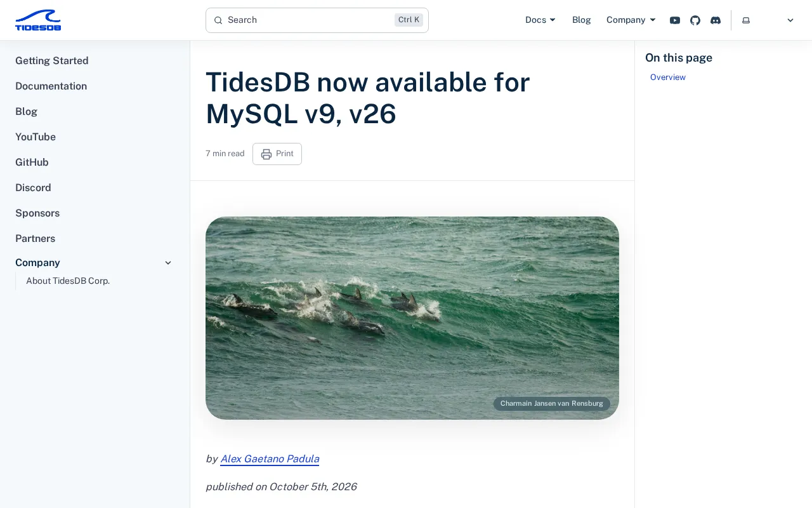The height and width of the screenshot is (508, 812).
Task: Open the GitHub sidebar link
Action: coord(32,163)
